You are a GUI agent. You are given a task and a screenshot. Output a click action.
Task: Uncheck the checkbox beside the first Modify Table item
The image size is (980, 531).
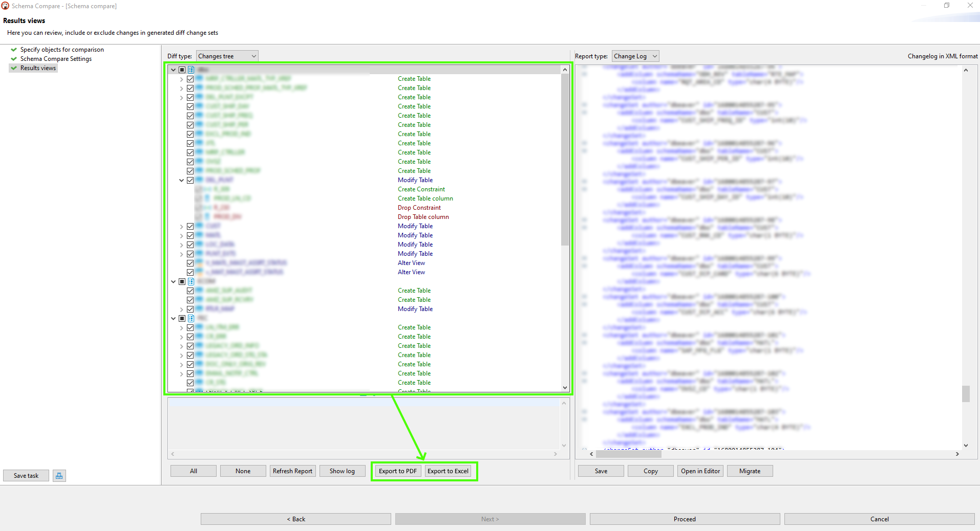pyautogui.click(x=190, y=180)
